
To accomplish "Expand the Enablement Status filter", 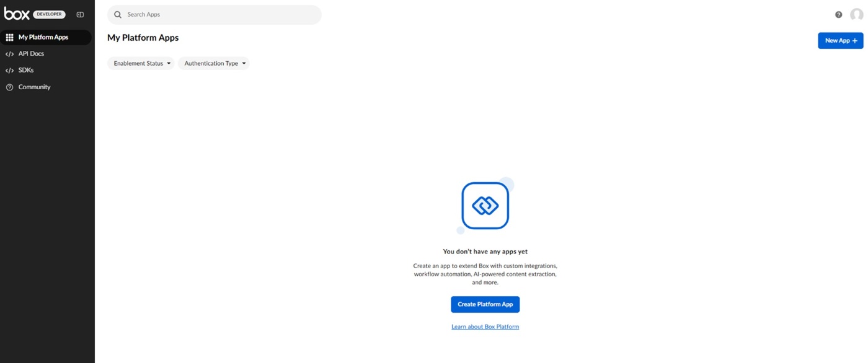I will [141, 63].
